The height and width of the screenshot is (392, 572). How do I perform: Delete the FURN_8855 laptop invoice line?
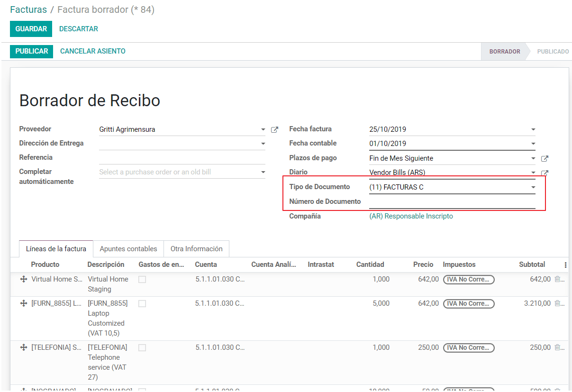tap(557, 303)
